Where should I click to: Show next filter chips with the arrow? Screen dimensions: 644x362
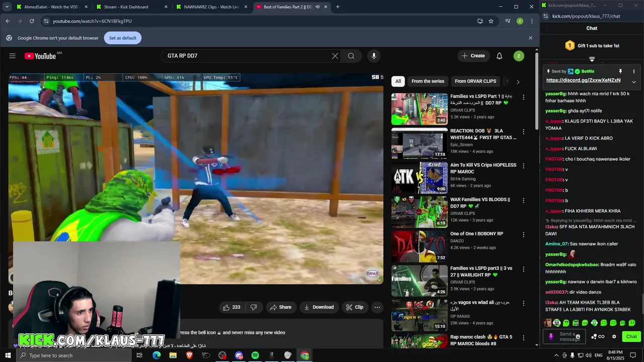(x=518, y=81)
